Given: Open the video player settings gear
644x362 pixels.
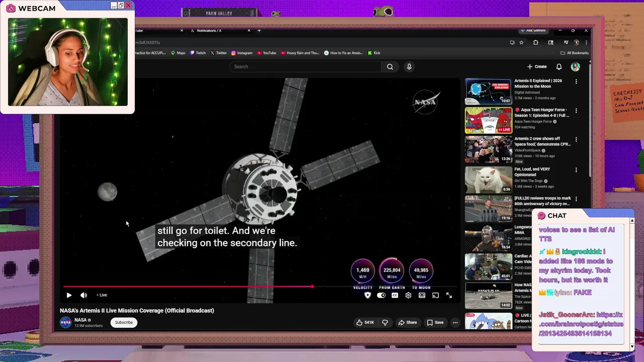Looking at the screenshot, I should point(409,296).
